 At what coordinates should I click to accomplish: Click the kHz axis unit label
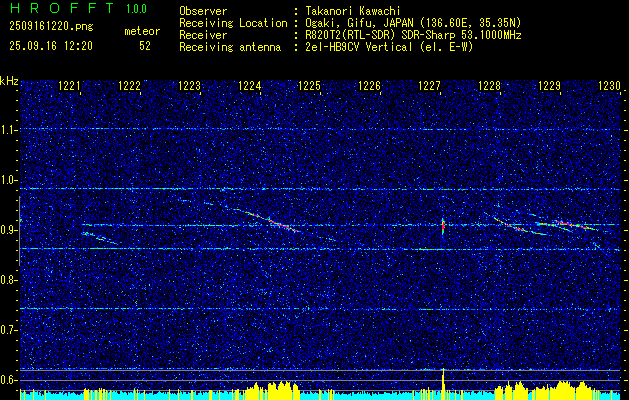9,81
